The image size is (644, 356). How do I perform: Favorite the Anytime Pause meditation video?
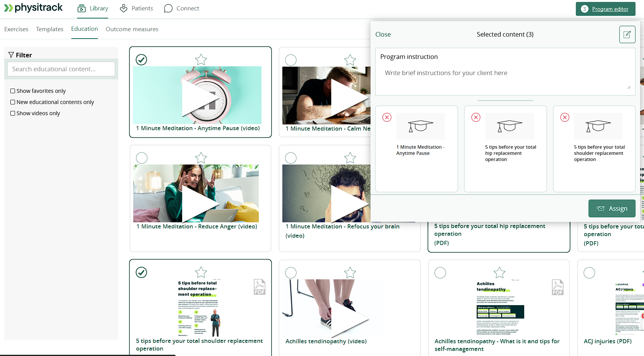(x=201, y=60)
